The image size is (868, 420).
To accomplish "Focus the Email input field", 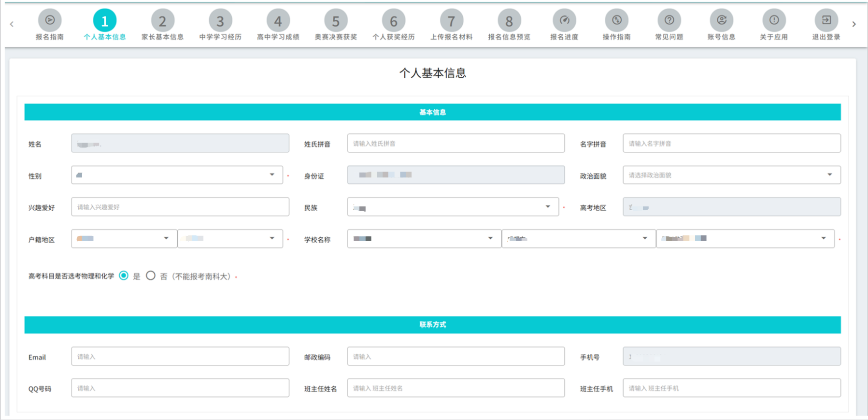I will (x=180, y=357).
